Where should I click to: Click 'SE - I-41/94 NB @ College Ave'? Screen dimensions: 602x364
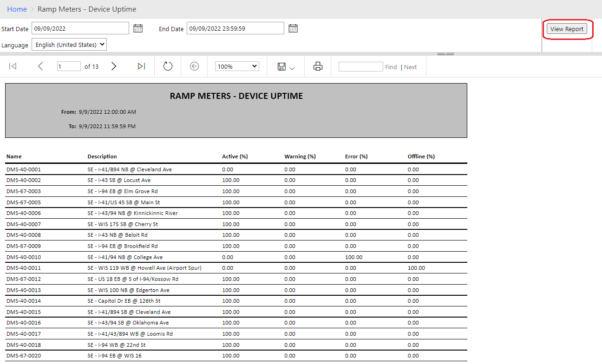[x=125, y=257]
